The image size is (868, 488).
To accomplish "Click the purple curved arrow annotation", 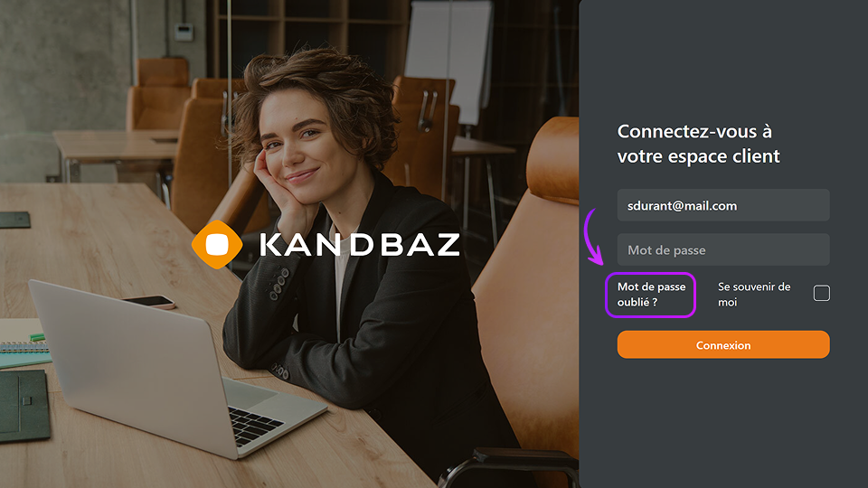I will click(593, 237).
